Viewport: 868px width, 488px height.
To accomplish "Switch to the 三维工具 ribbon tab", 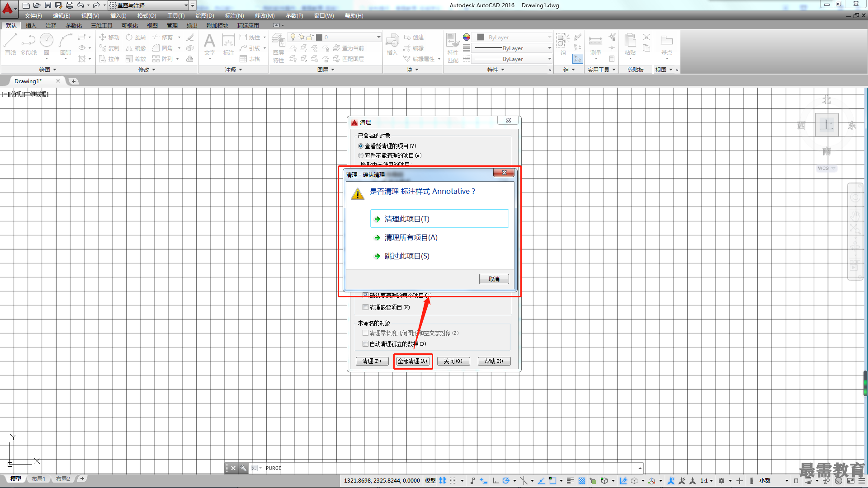I will click(102, 26).
